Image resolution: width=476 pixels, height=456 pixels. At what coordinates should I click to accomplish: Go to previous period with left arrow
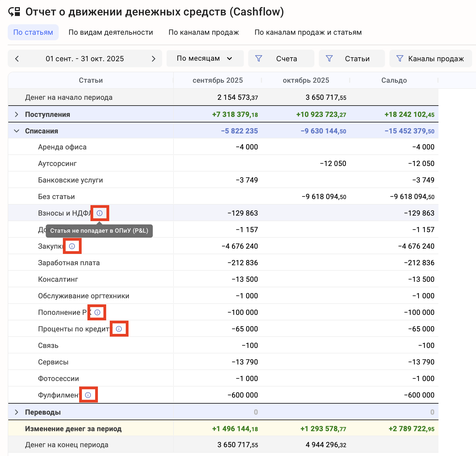(x=17, y=59)
